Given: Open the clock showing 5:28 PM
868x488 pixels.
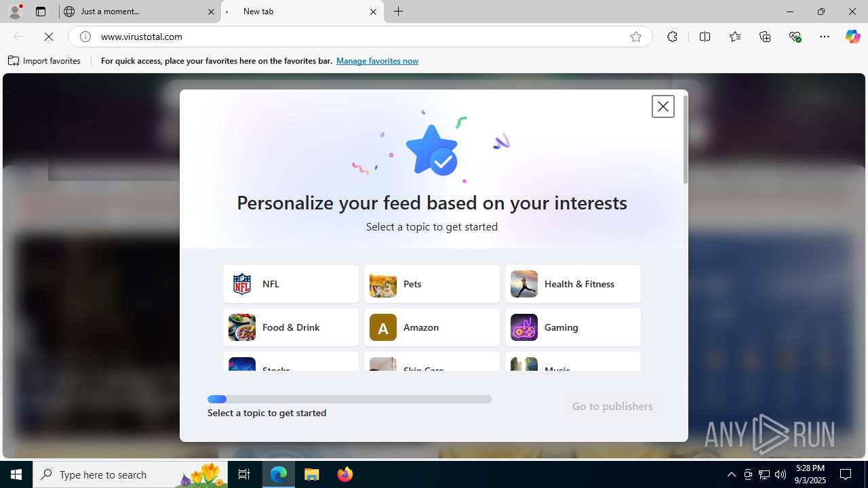Looking at the screenshot, I should point(810,474).
